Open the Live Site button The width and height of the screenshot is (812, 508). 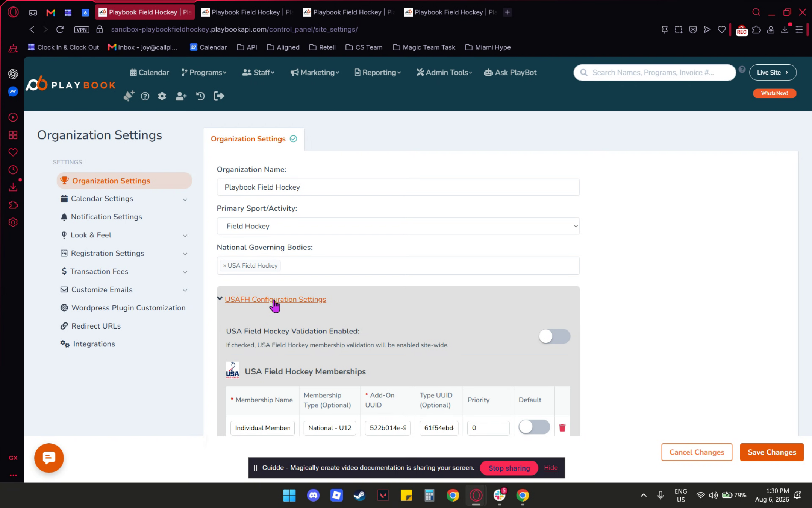tap(773, 72)
